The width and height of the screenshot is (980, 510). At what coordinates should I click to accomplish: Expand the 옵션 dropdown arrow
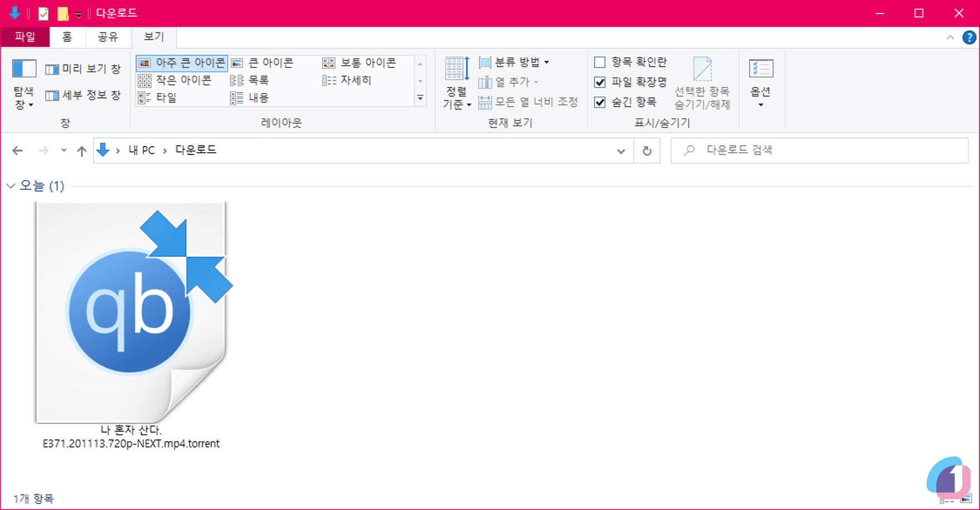click(x=761, y=105)
